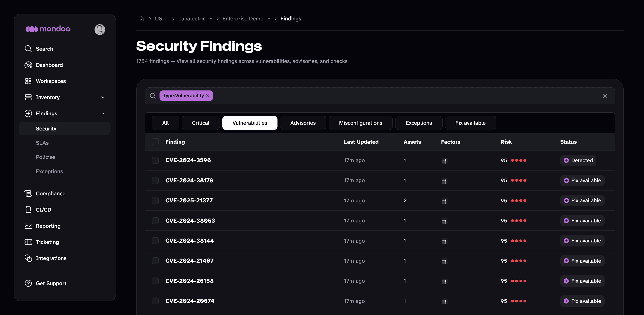
Task: Open Exceptions in the sidebar submenu
Action: point(49,171)
